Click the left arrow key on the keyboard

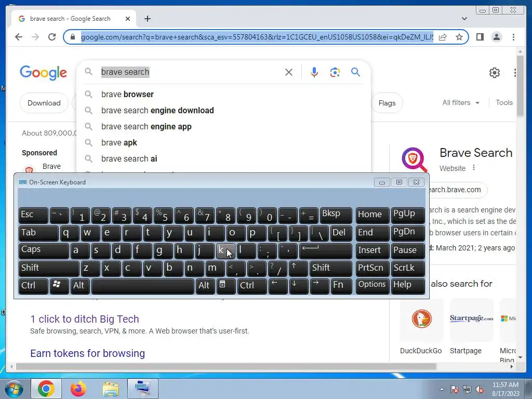tap(278, 286)
